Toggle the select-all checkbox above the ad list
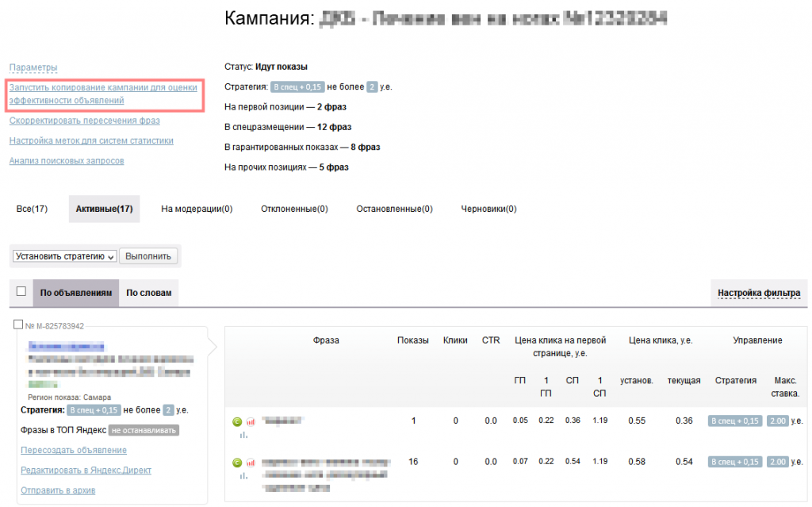The width and height of the screenshot is (812, 507). (x=21, y=291)
